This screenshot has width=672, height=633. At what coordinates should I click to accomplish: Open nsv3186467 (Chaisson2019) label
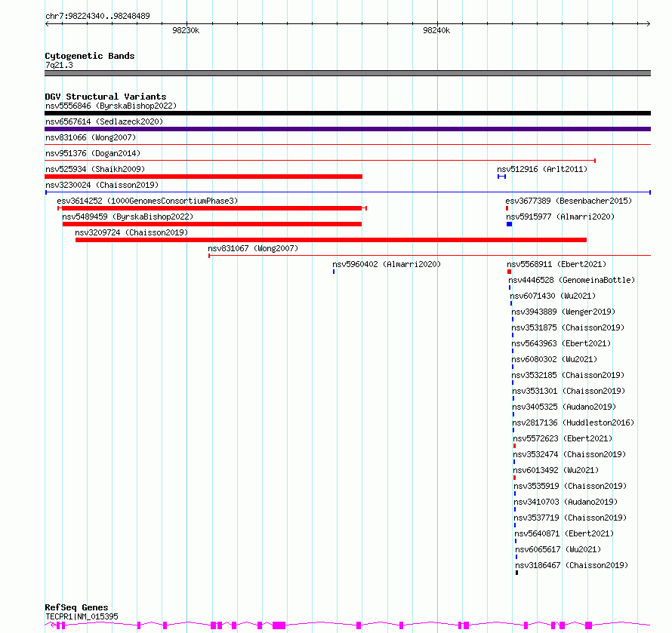tap(572, 565)
